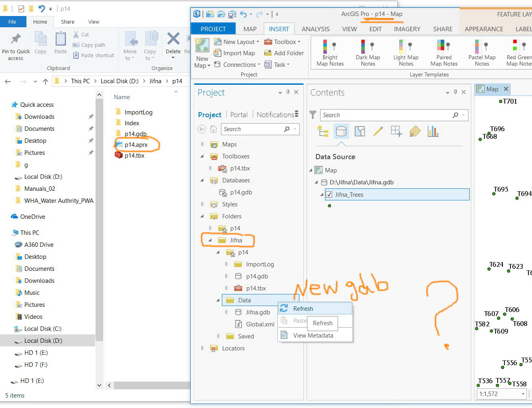Open Notifications in the Project pane
This screenshot has height=408, width=532.
[275, 115]
